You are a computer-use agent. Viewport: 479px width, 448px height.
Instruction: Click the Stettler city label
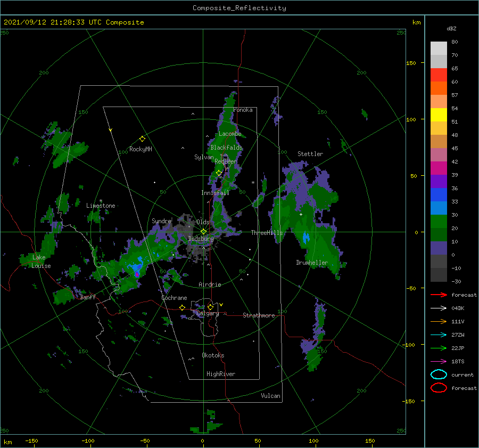(310, 154)
